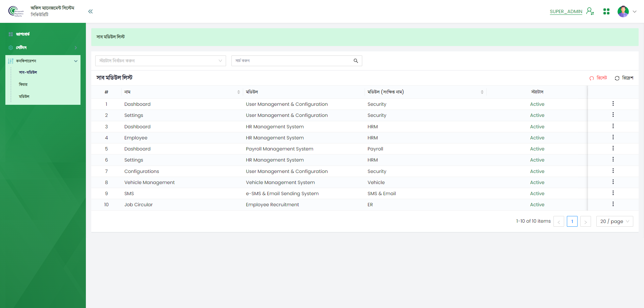Collapse the কনফিগারেশন menu chevron
The width and height of the screenshot is (644, 308).
pos(76,61)
